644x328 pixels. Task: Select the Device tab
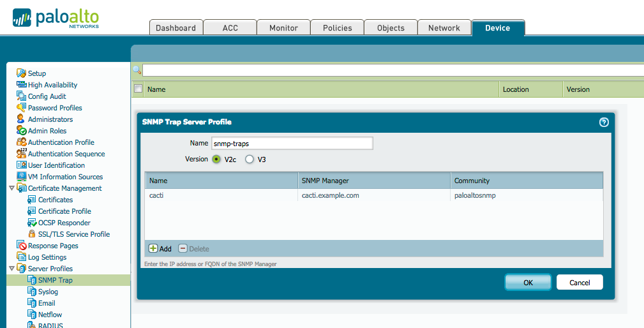pos(498,27)
